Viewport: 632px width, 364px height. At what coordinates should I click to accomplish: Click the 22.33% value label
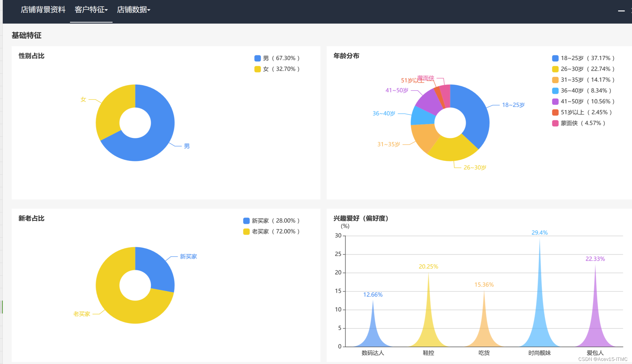coord(595,259)
